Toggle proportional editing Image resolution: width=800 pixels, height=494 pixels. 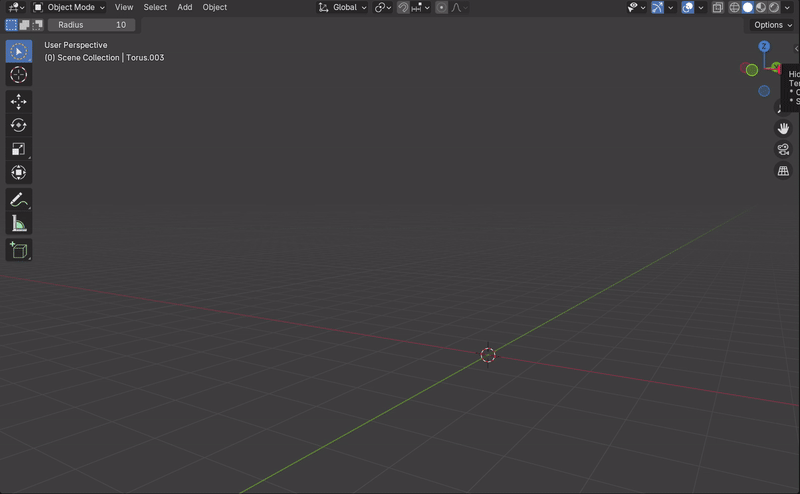pos(442,7)
